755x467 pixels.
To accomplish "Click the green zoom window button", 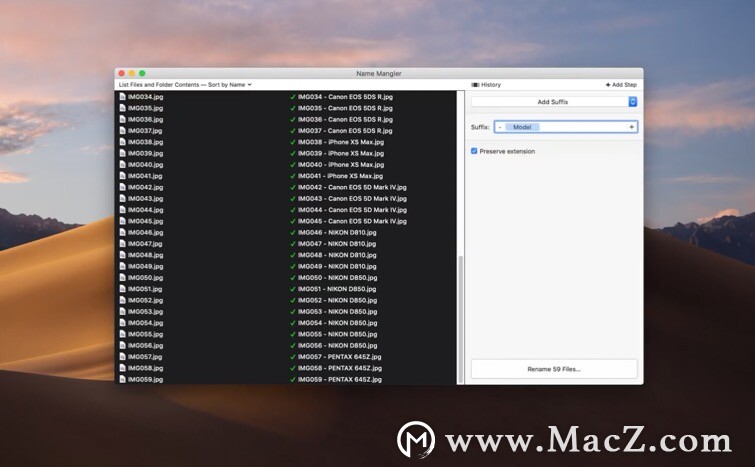I will point(142,73).
